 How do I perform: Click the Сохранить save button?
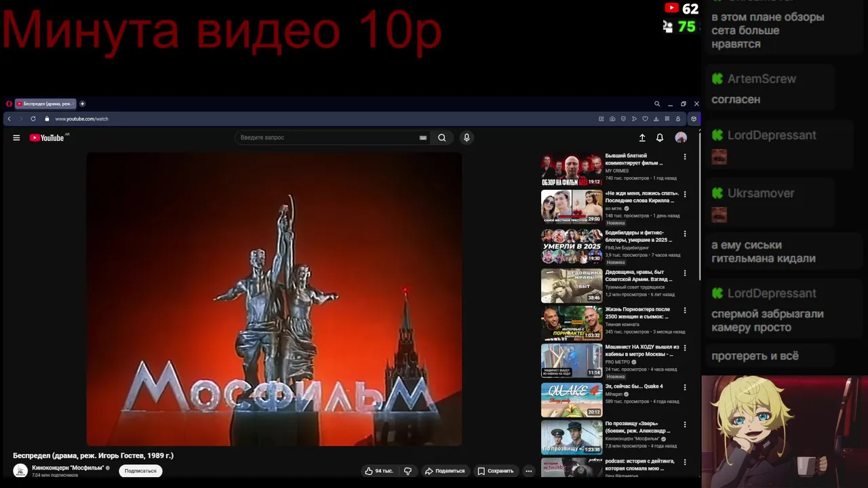(x=495, y=471)
